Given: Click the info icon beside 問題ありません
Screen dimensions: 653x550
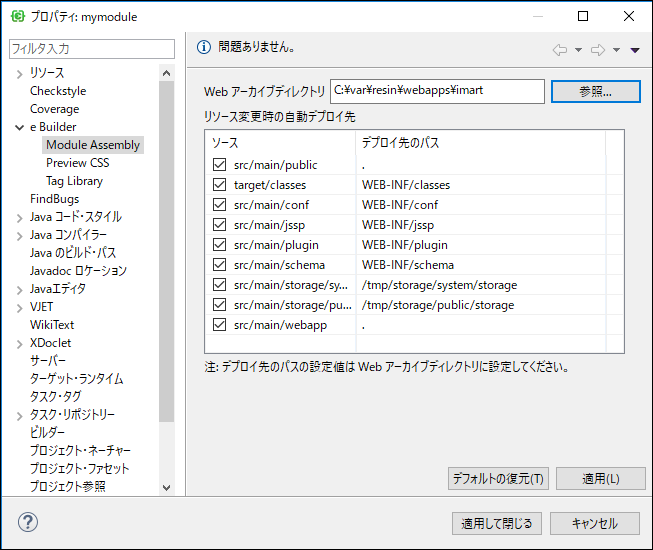Looking at the screenshot, I should point(204,47).
